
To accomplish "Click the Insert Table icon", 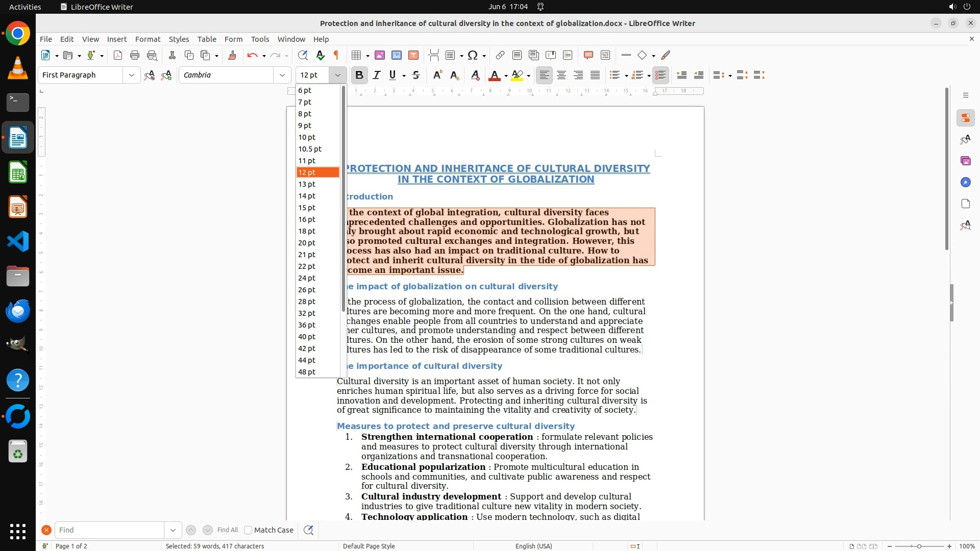I will coord(357,55).
